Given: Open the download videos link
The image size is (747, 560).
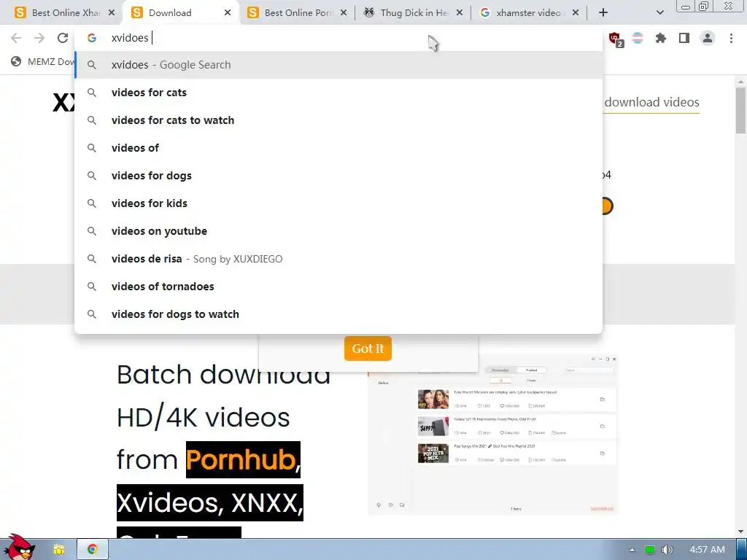Looking at the screenshot, I should click(651, 102).
